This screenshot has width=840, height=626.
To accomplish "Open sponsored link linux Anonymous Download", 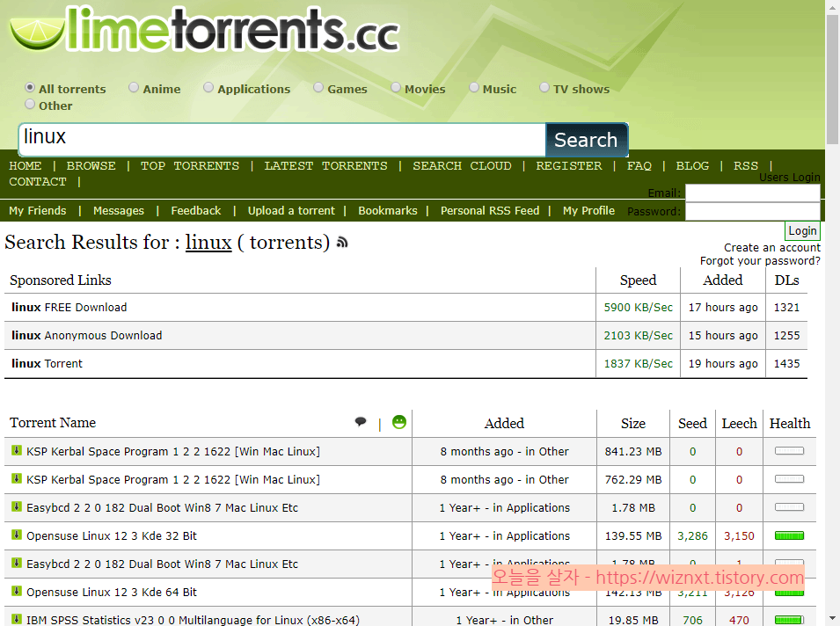I will pyautogui.click(x=87, y=335).
